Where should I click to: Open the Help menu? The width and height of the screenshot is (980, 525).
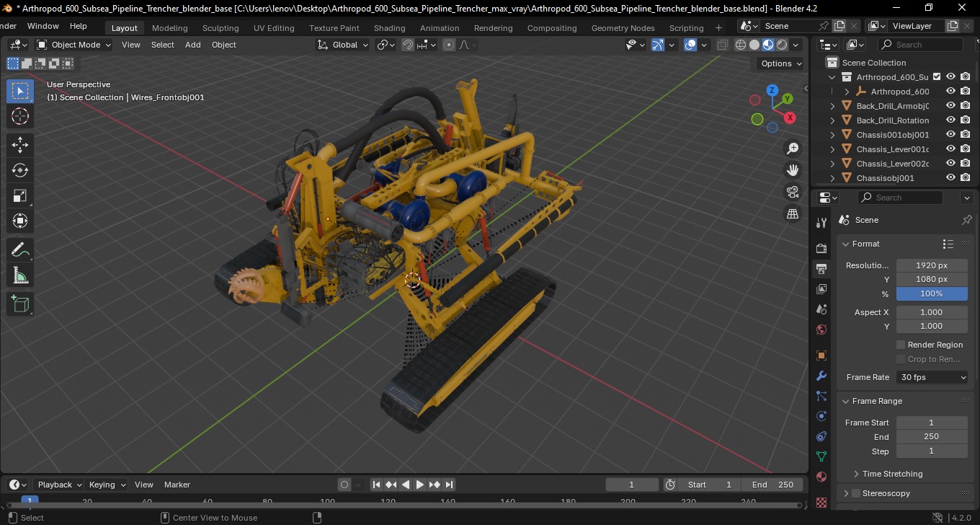(78, 26)
